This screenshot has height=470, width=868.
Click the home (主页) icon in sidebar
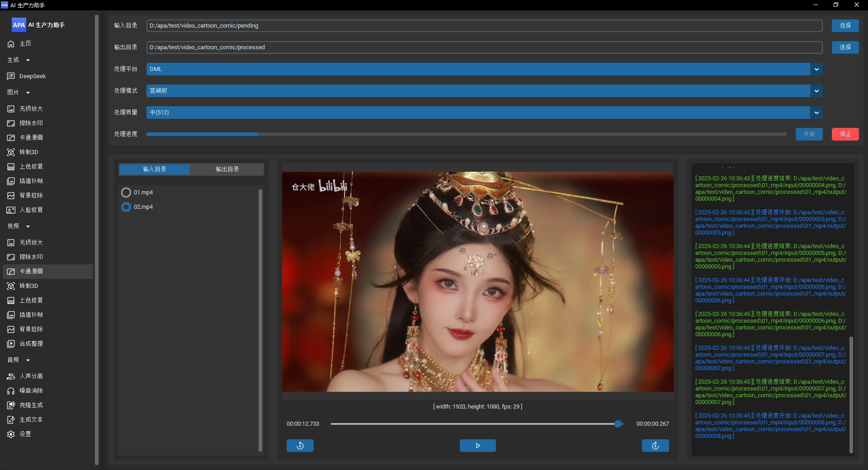(11, 44)
